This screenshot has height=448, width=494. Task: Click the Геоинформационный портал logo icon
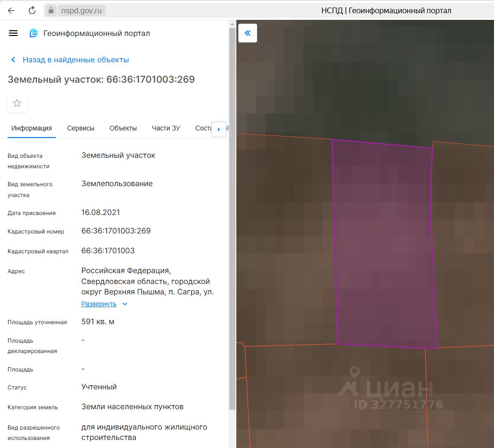(x=34, y=33)
